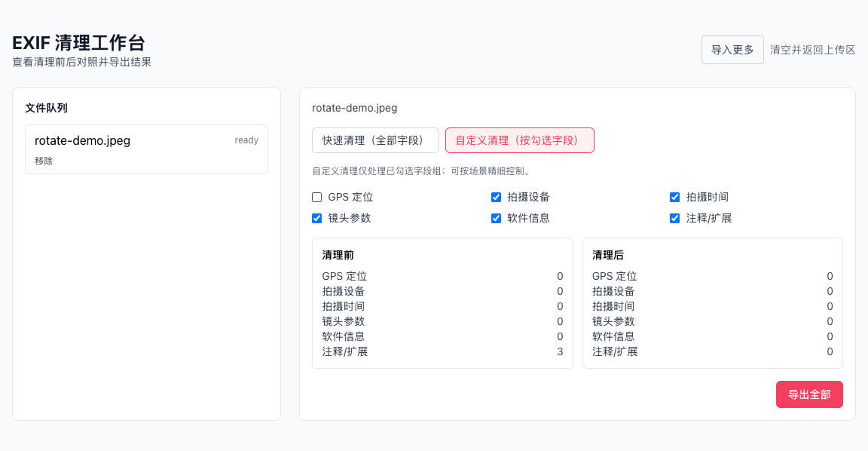The image size is (868, 451).
Task: Click the rotate-demo.jpeg filename header
Action: (355, 108)
